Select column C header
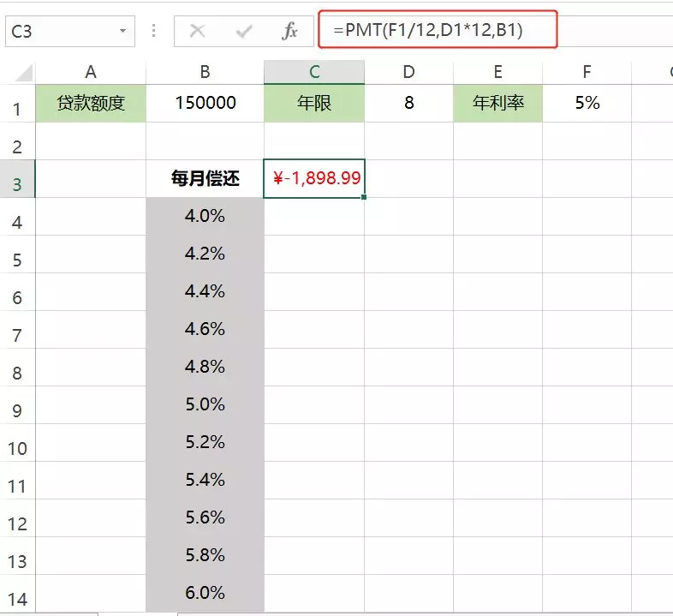 [314, 72]
